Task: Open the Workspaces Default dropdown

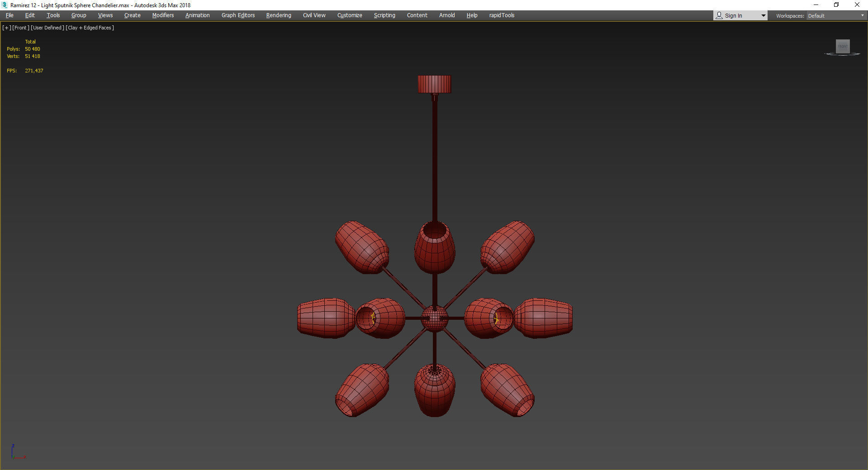Action: (x=836, y=16)
